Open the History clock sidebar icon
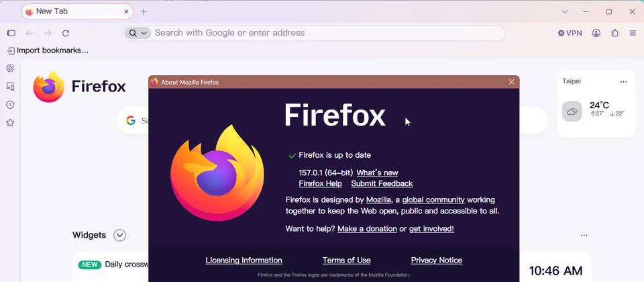 [x=10, y=105]
